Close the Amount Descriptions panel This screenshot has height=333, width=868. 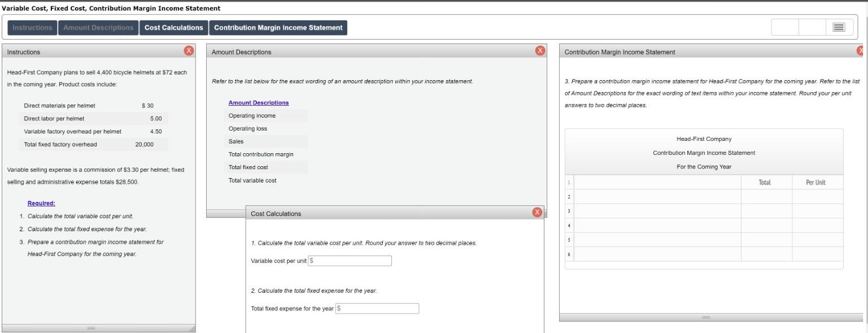tap(538, 51)
